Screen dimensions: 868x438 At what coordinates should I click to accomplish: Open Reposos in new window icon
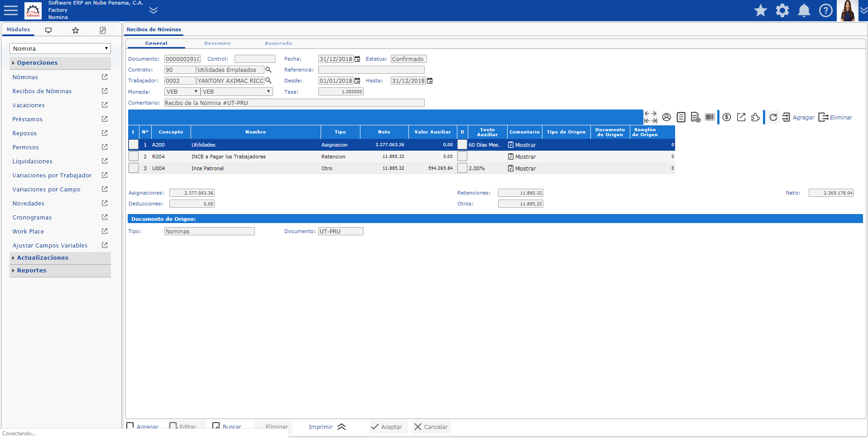tap(105, 133)
